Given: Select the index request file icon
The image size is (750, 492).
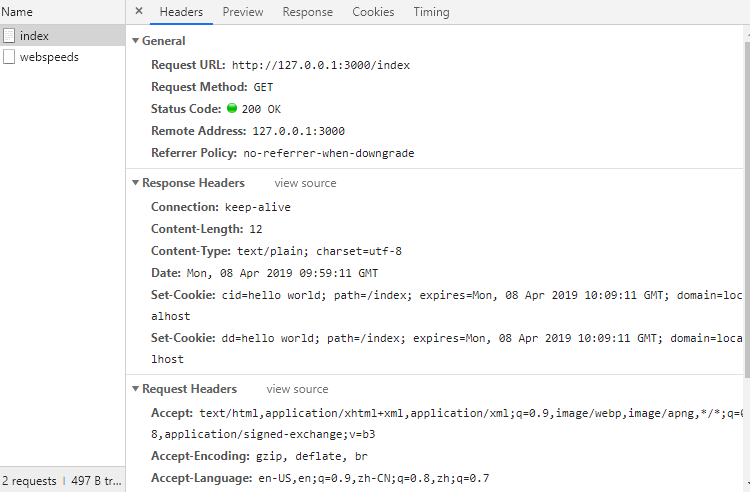Looking at the screenshot, I should click(x=9, y=36).
